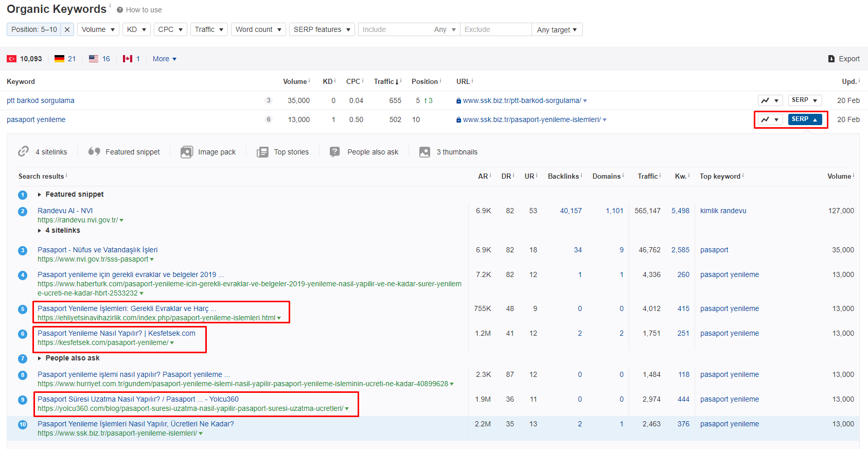
Task: Click the pasaport top keyword for nvi.gov.tr
Action: [714, 250]
